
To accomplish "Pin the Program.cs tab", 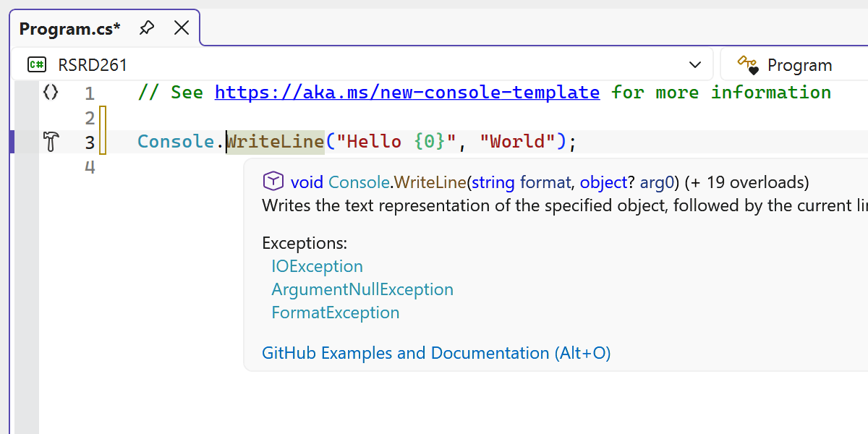I will (147, 28).
